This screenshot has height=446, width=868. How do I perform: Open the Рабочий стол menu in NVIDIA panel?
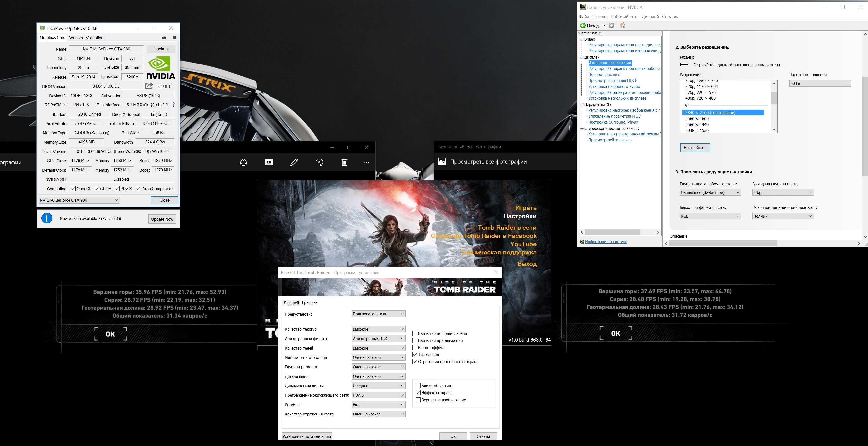tap(625, 17)
